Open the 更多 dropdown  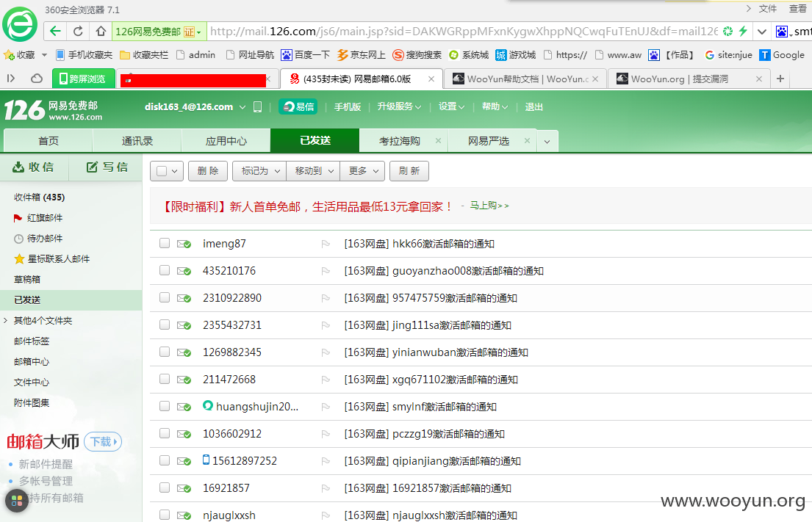[362, 171]
